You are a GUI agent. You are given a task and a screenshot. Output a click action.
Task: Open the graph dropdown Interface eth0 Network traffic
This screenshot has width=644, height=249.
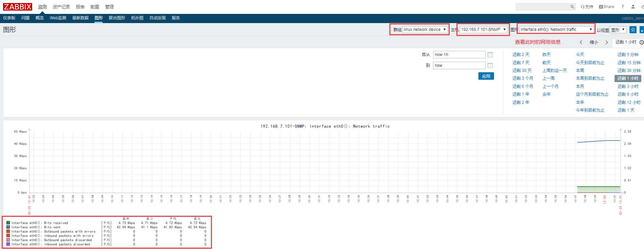click(x=557, y=30)
